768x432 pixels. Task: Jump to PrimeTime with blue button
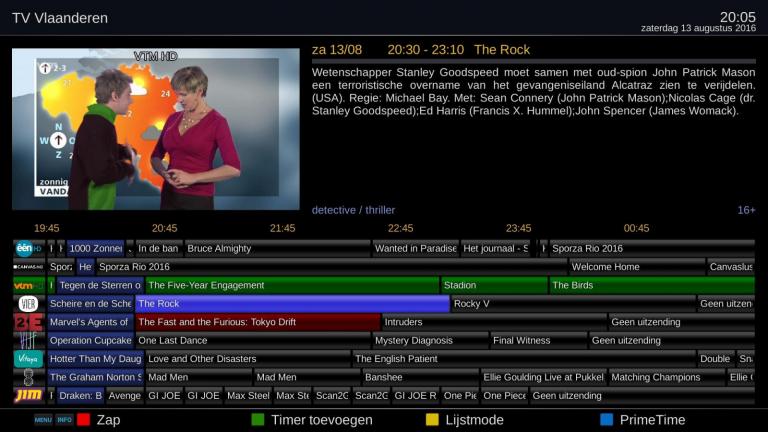606,420
